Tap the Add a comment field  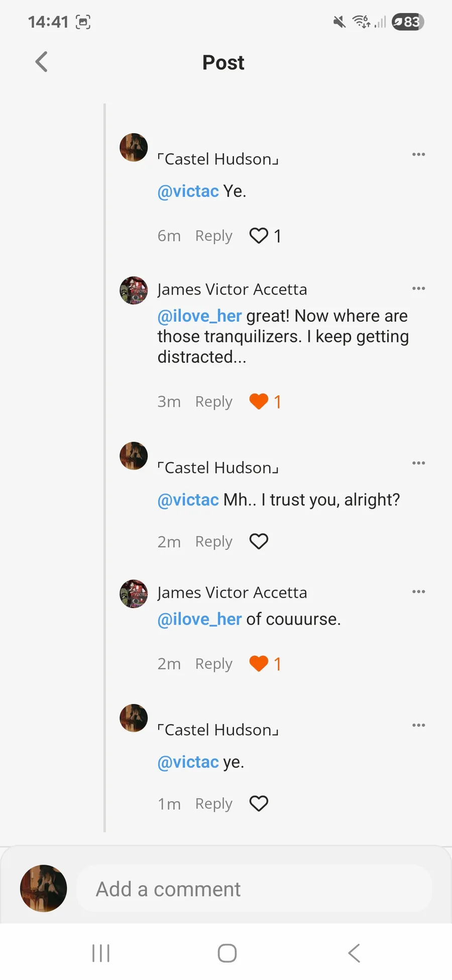point(254,889)
